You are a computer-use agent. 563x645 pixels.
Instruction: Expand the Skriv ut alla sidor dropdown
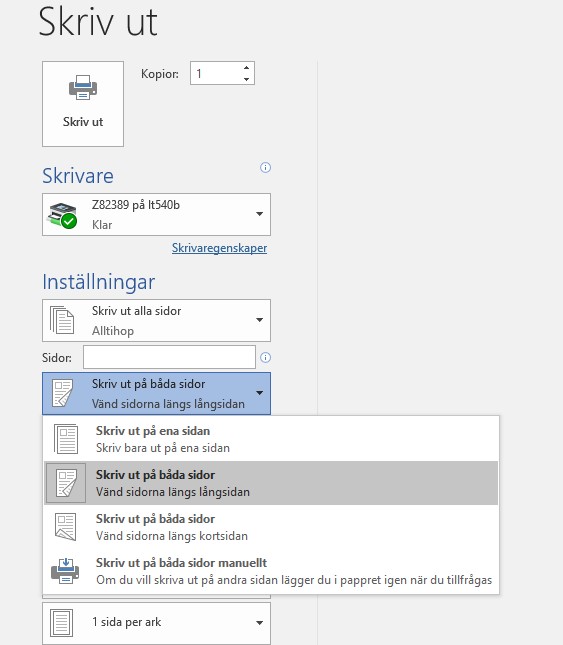point(156,320)
